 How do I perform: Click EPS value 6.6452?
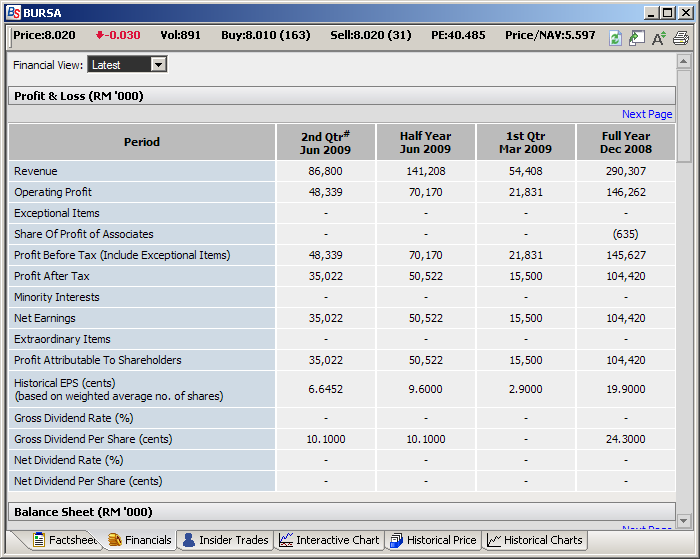coord(325,389)
